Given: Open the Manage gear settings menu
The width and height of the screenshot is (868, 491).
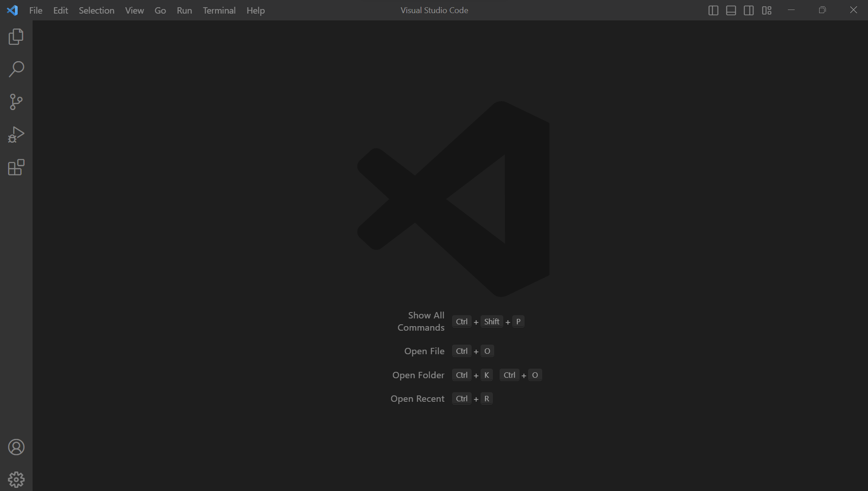Looking at the screenshot, I should [16, 479].
